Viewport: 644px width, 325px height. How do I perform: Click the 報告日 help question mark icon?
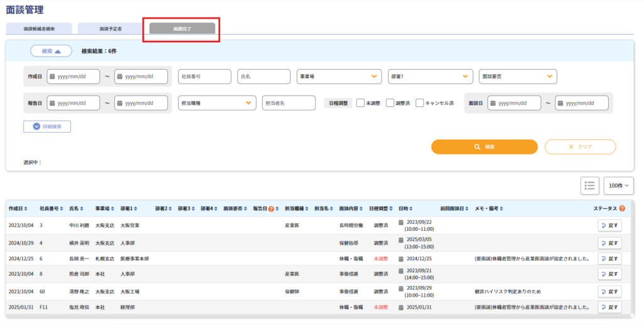[271, 209]
